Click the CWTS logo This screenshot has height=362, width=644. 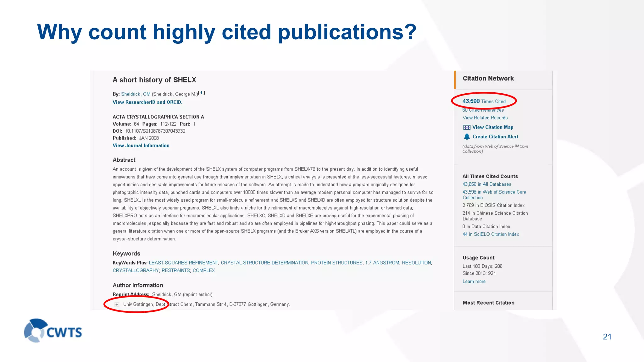point(53,330)
